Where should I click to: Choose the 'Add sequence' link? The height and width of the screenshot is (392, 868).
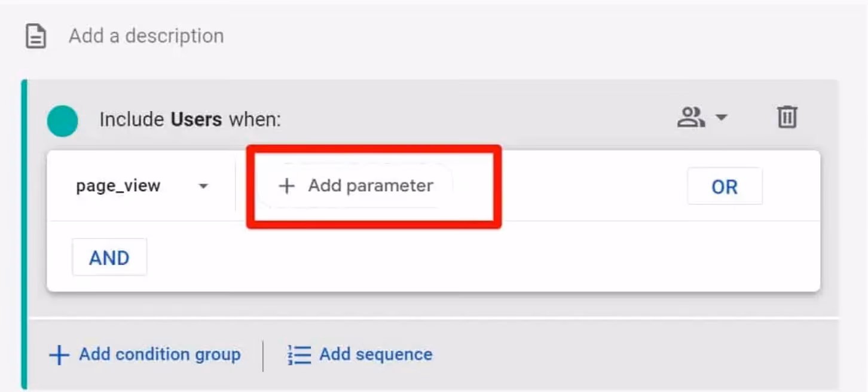coord(375,354)
